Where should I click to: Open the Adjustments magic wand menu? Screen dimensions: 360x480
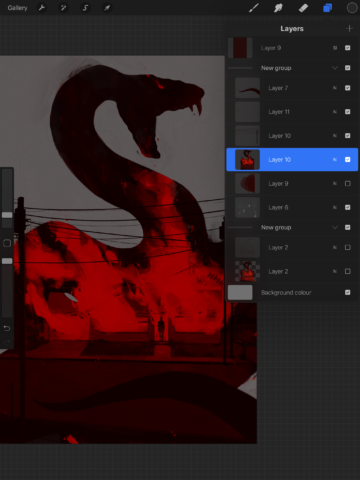(x=63, y=8)
